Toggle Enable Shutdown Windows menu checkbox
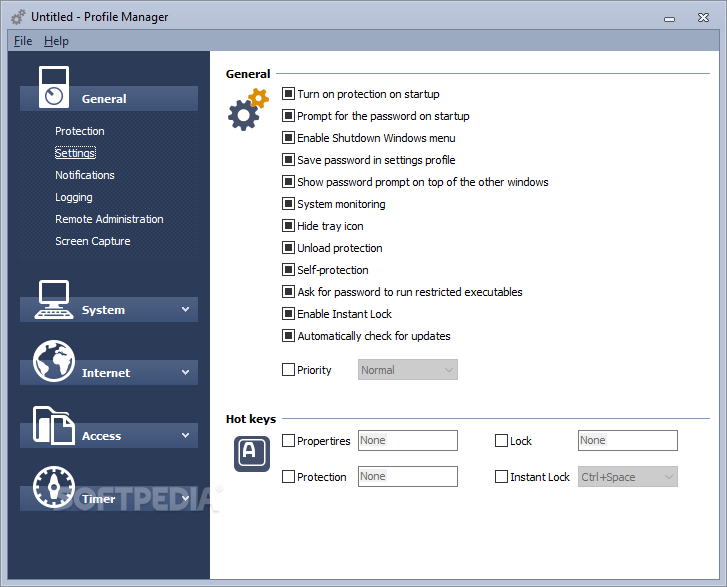The image size is (727, 587). (288, 138)
